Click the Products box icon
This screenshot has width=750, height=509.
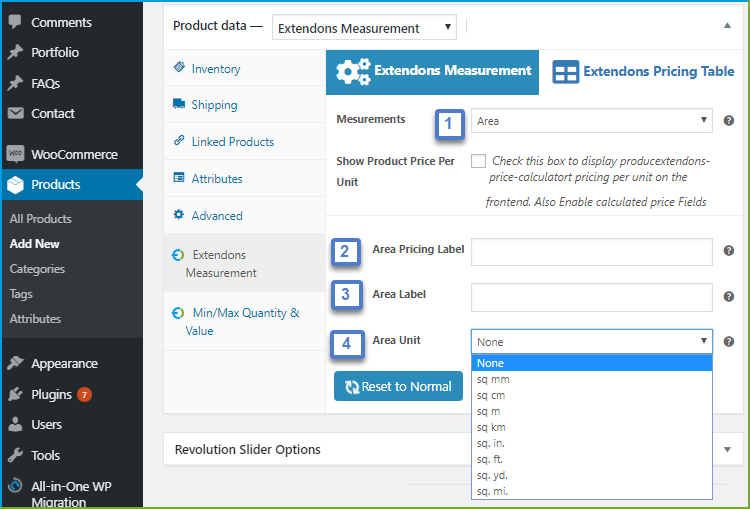pyautogui.click(x=15, y=185)
